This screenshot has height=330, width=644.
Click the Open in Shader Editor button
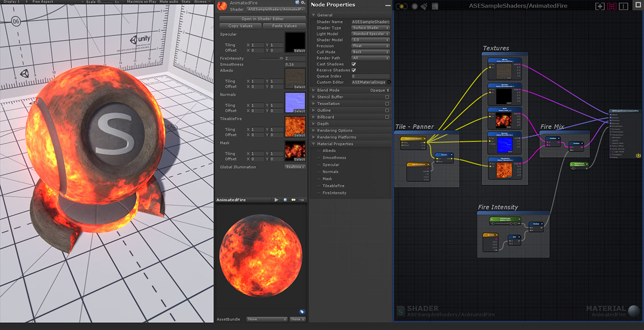coord(263,19)
